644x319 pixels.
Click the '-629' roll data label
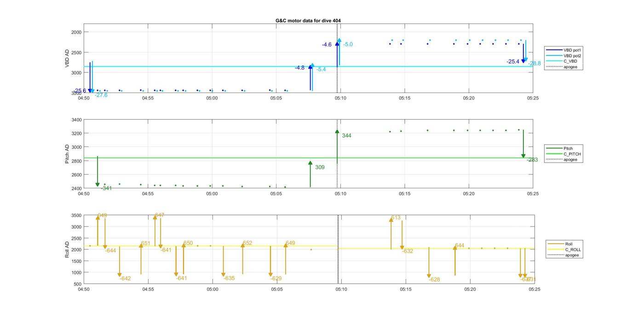point(276,278)
